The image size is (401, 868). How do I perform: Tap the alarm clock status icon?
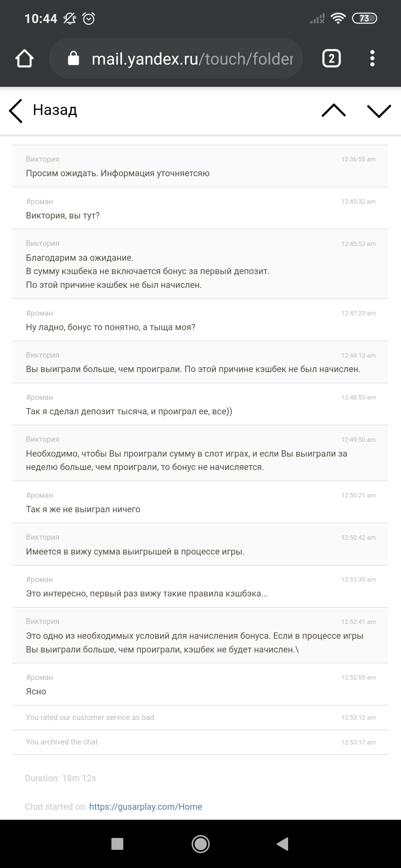(89, 19)
